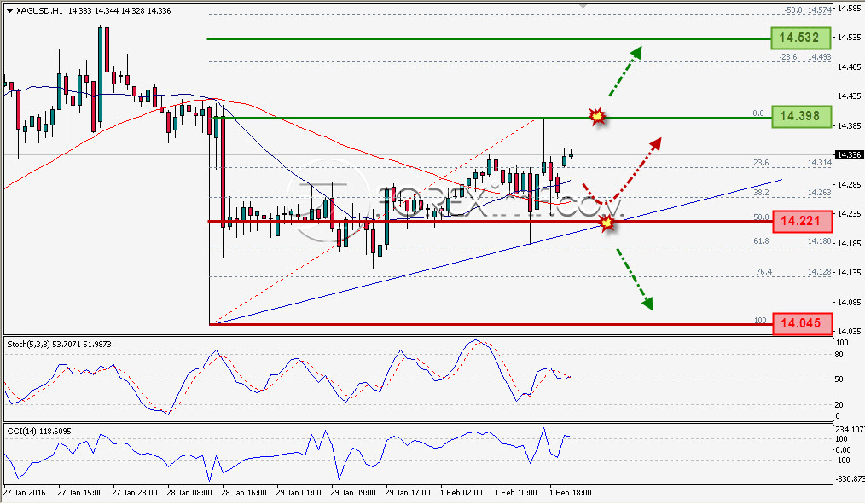
Task: Select the red 14.045 level label
Action: pyautogui.click(x=802, y=323)
